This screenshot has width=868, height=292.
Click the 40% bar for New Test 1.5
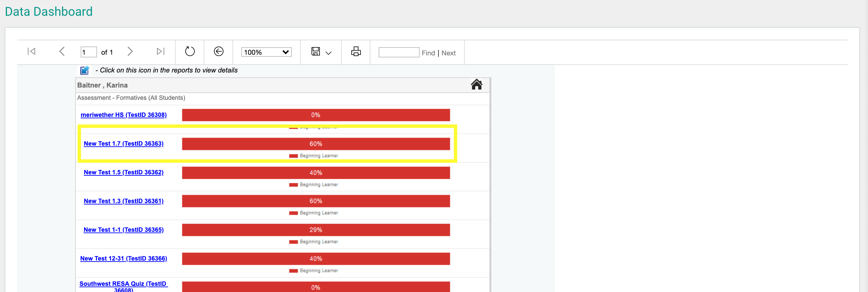pos(316,173)
